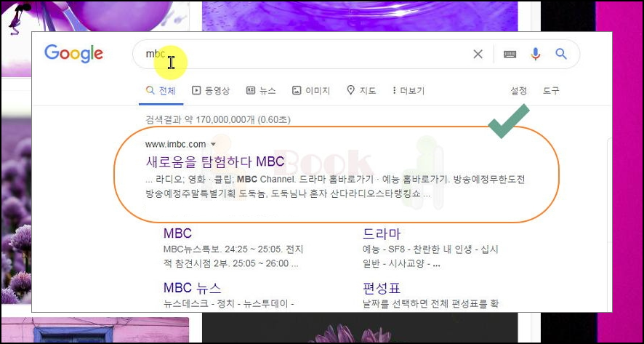Open the MBC sitelink
644x344 pixels.
click(177, 233)
